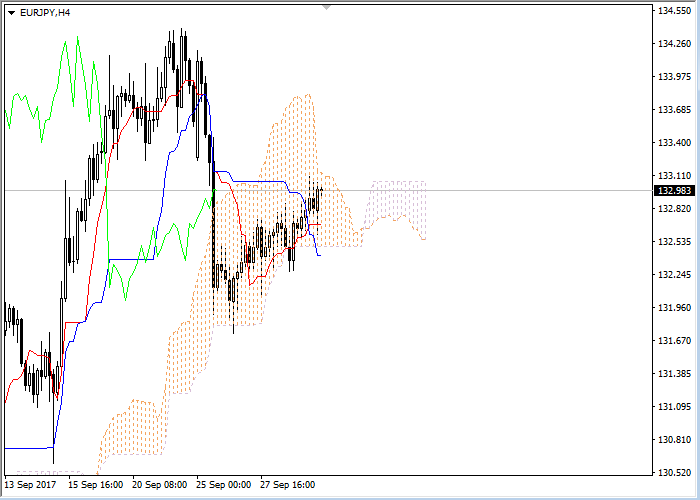
Task: Click the 131.095 price scale label
Action: pos(674,407)
